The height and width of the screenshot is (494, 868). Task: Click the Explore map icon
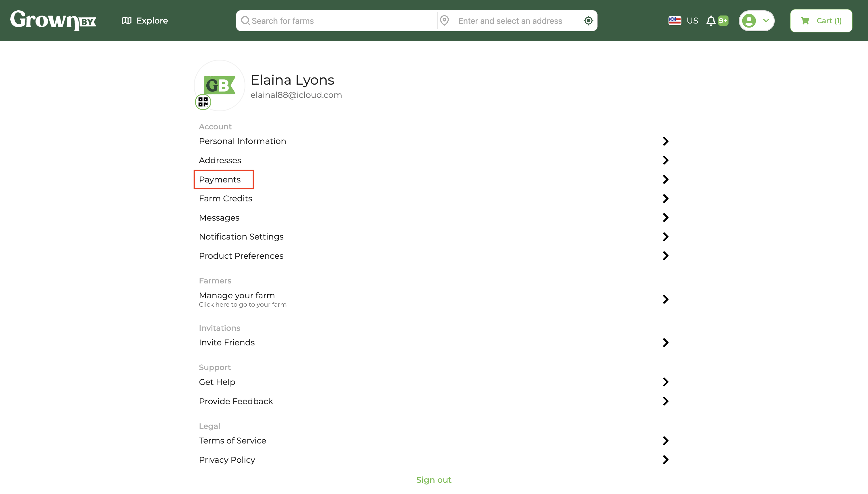pyautogui.click(x=127, y=21)
